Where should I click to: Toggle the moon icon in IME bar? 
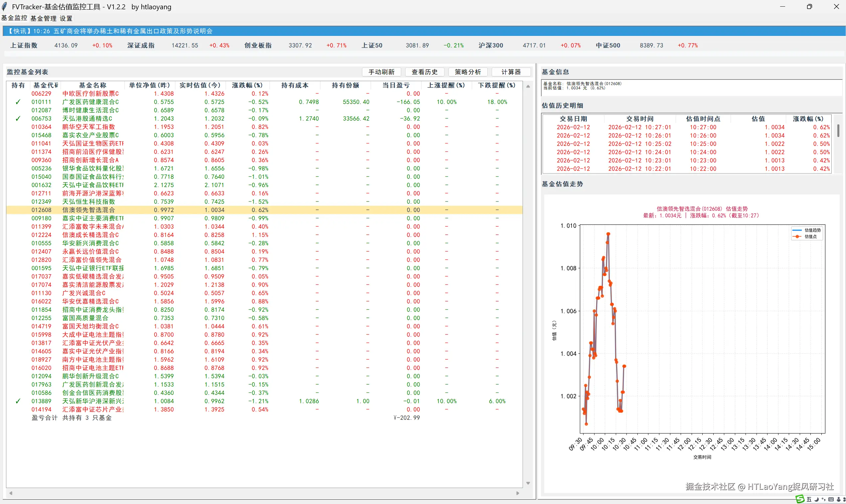pos(817,499)
